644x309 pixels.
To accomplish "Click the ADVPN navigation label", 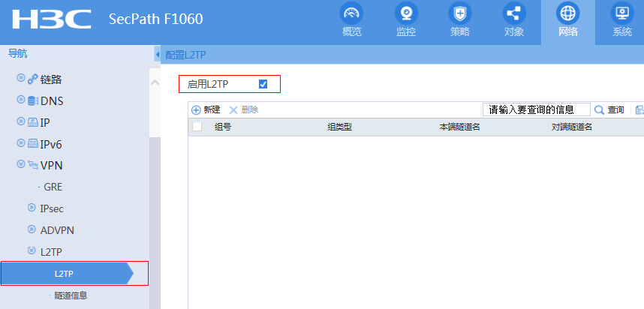I will (57, 230).
